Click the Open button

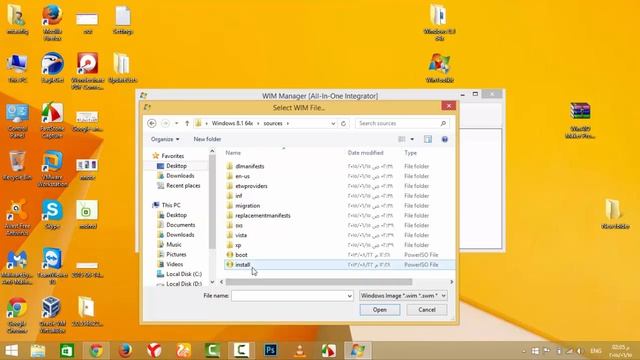tap(380, 310)
